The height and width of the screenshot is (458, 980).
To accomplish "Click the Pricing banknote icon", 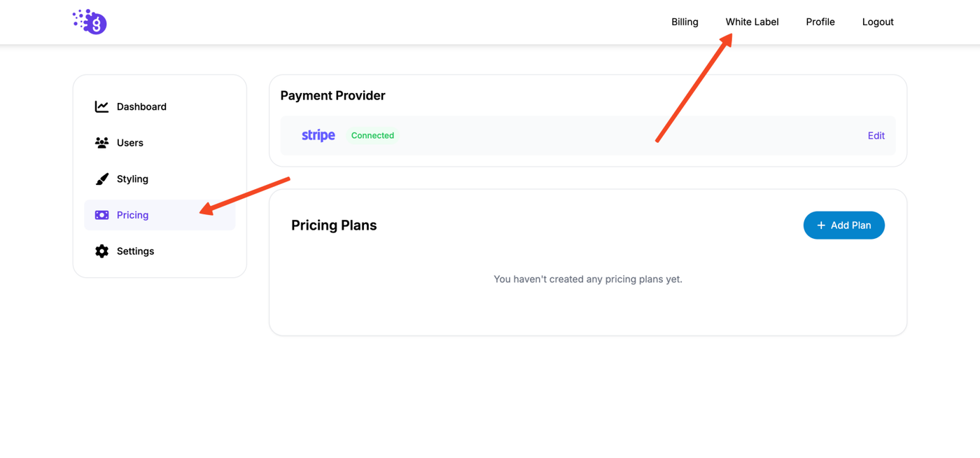I will pyautogui.click(x=101, y=215).
